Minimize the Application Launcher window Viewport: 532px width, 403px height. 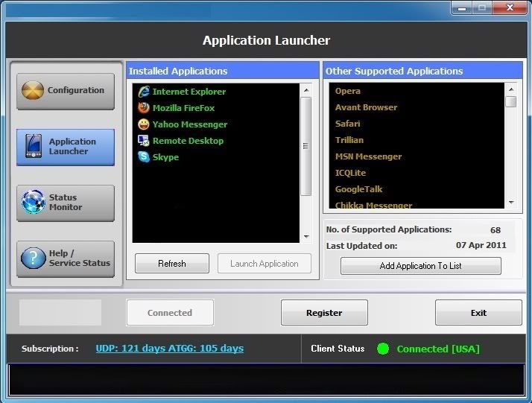pyautogui.click(x=462, y=7)
